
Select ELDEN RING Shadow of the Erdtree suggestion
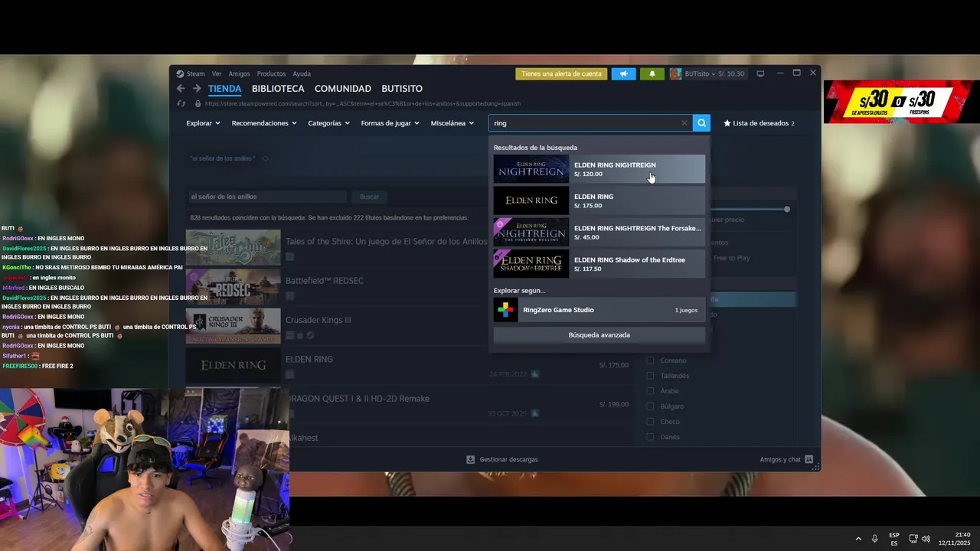pyautogui.click(x=599, y=264)
